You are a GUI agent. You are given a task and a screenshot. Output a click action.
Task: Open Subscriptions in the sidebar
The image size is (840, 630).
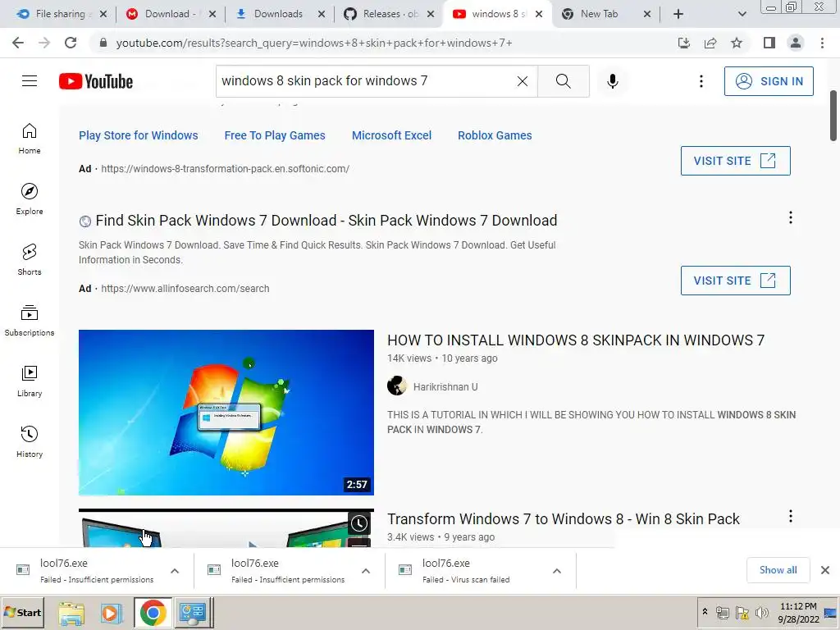click(30, 321)
